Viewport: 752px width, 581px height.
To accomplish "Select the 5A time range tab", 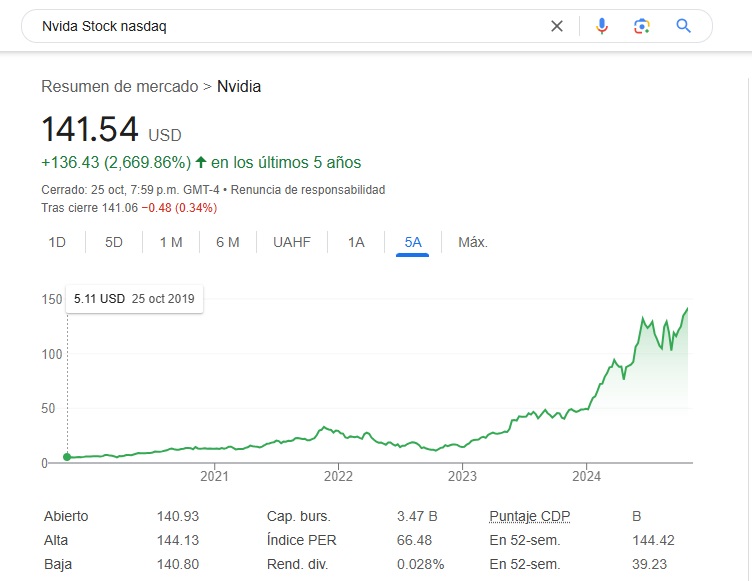I will [413, 242].
